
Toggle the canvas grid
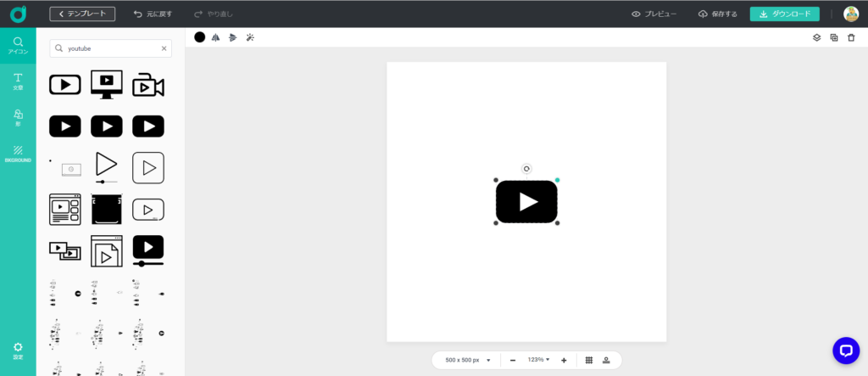[589, 360]
